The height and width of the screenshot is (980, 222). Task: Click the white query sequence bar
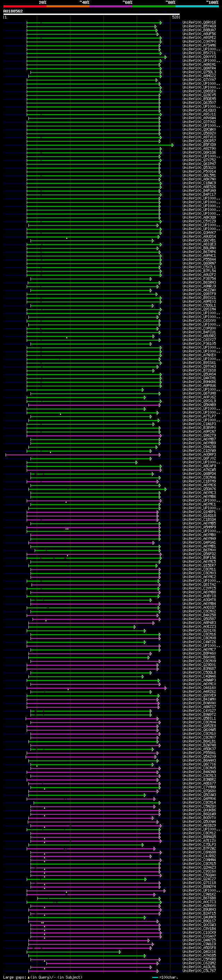(x=92, y=14)
